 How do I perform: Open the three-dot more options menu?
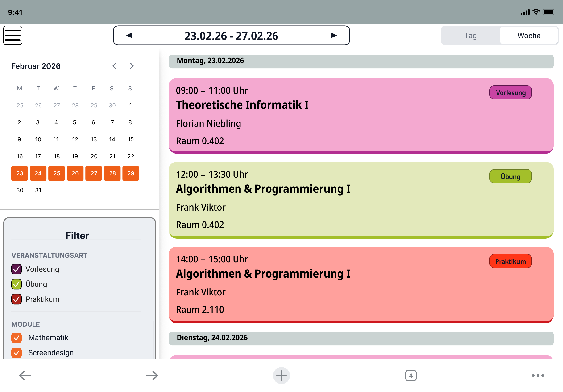[538, 375]
